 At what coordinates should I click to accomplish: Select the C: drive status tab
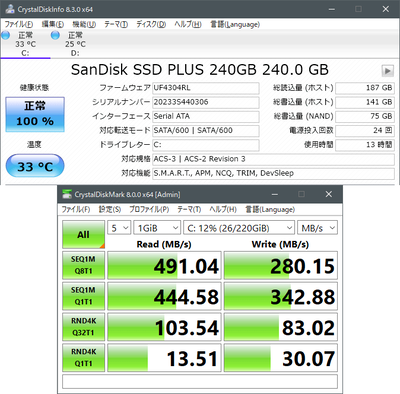pyautogui.click(x=25, y=44)
